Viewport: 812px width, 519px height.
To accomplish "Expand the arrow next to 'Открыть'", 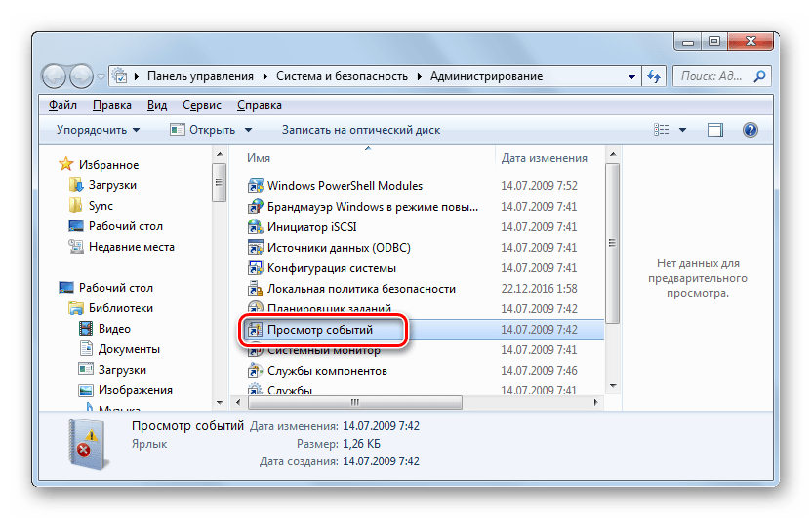I will (x=248, y=130).
